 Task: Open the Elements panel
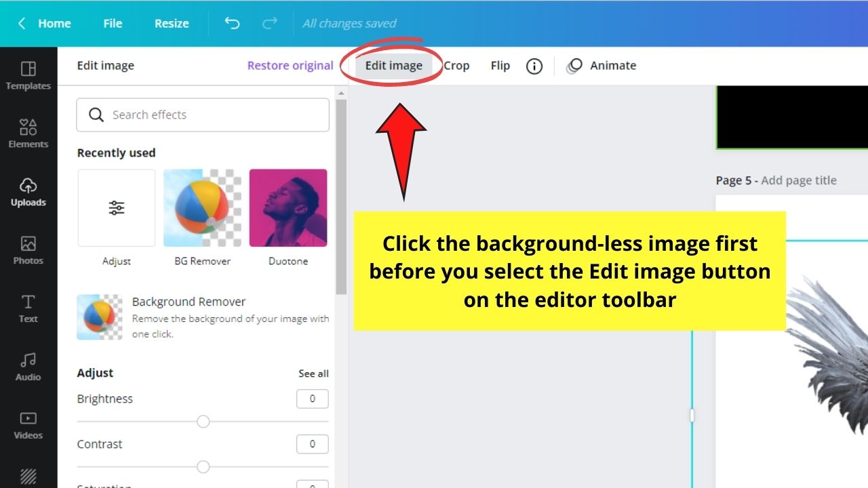(28, 133)
